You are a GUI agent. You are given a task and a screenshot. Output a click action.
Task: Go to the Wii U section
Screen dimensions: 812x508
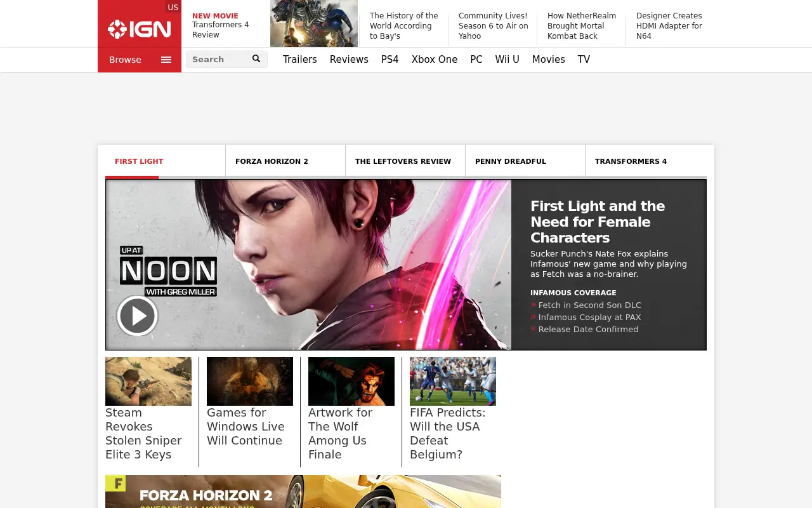point(507,60)
